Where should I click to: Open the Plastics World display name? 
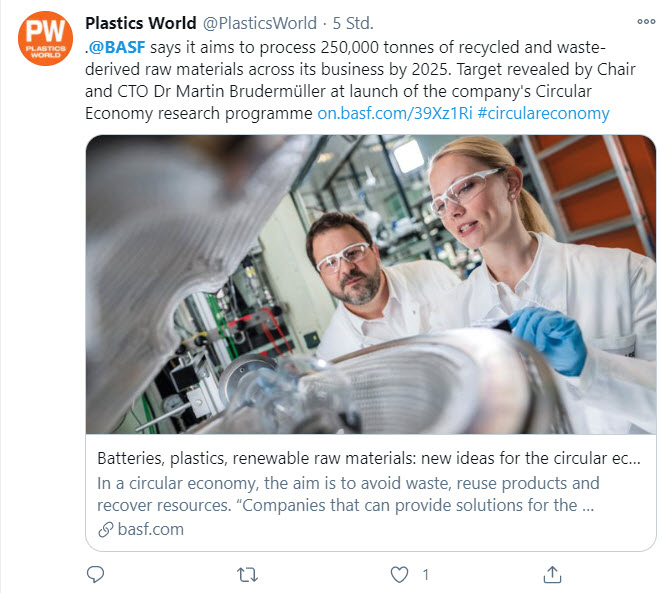[141, 23]
